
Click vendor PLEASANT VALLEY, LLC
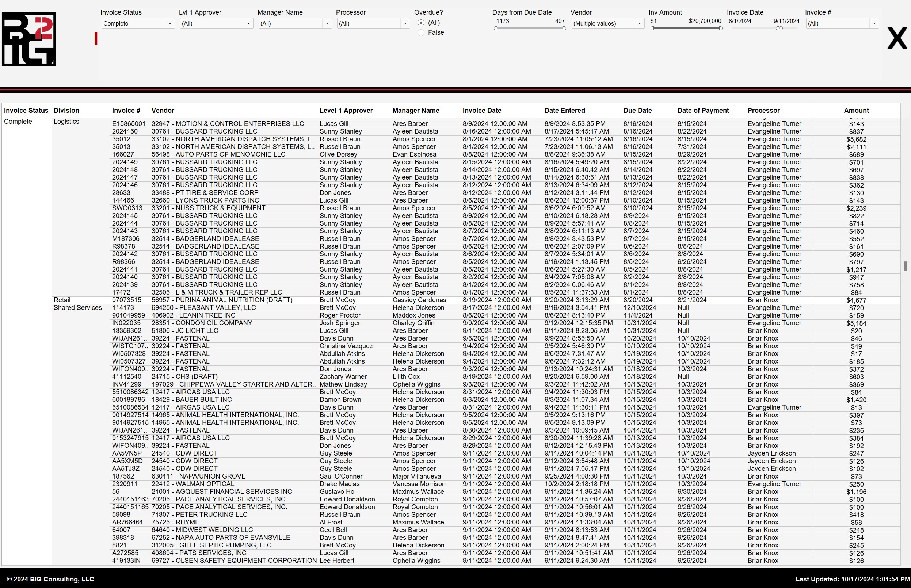(x=204, y=308)
